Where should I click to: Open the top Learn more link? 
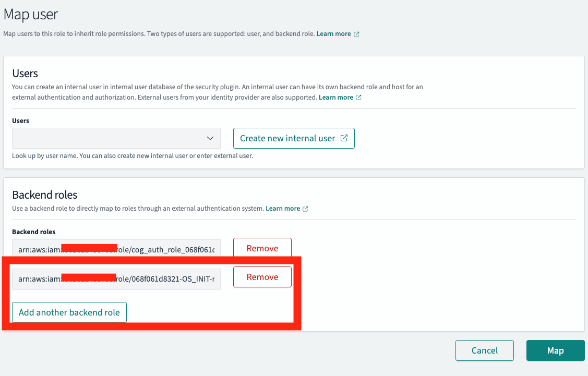(x=334, y=33)
